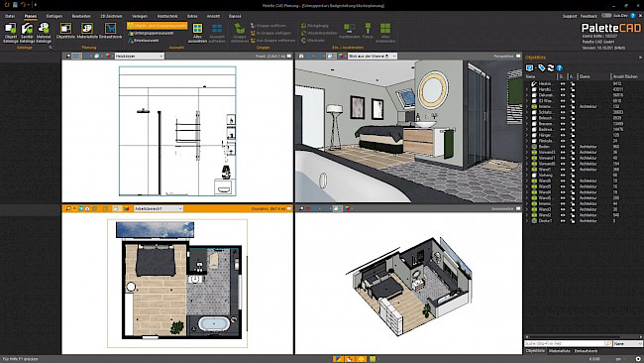Open the Arbeitsbereich1 dropdown

(159, 209)
